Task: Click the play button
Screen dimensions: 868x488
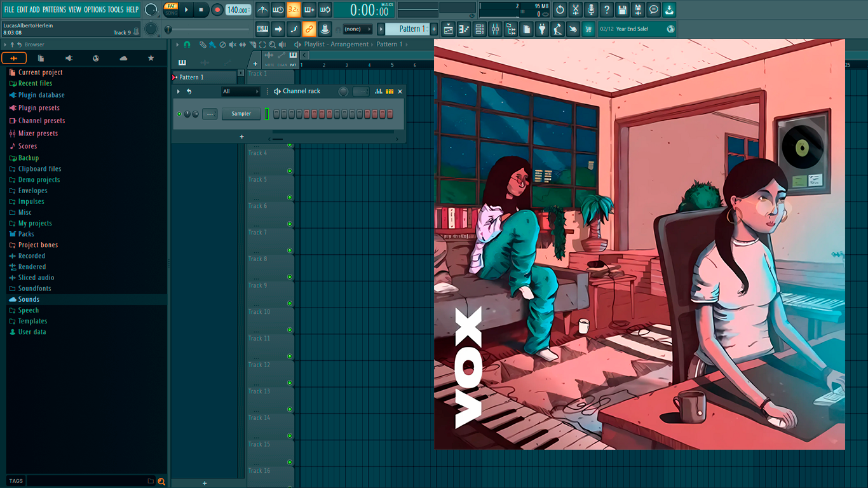Action: coord(186,10)
